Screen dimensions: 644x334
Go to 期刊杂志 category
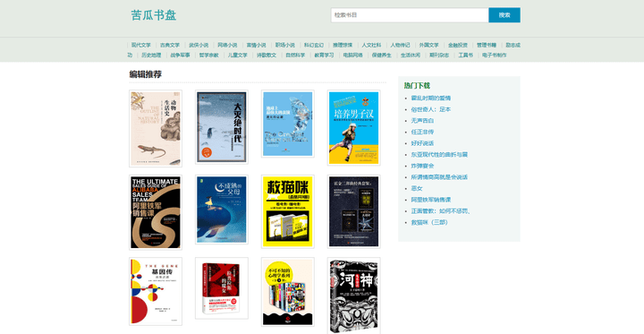439,56
